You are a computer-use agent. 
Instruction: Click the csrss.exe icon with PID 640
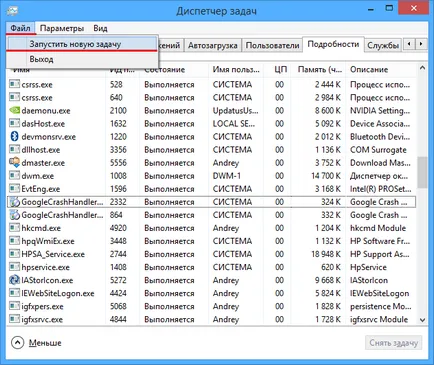[x=14, y=97]
